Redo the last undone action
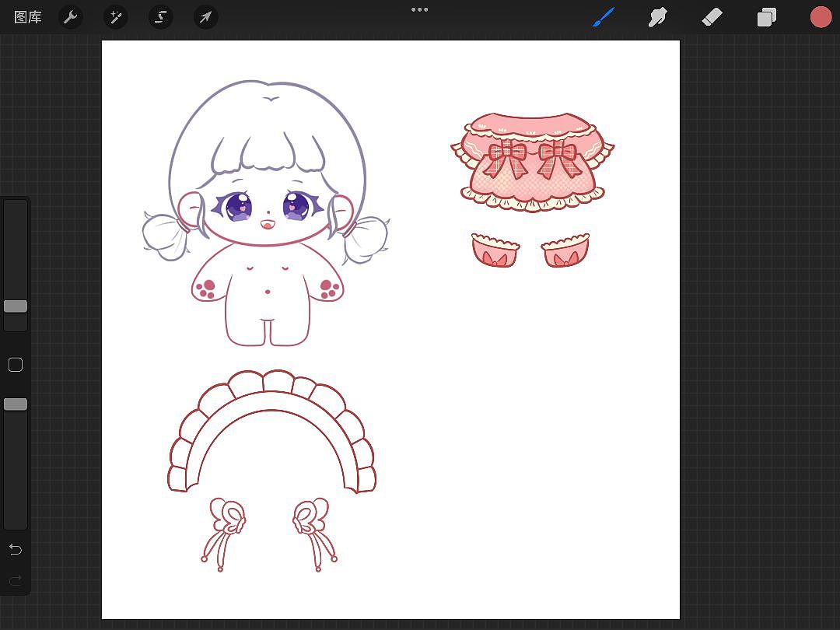840x630 pixels. (x=16, y=579)
